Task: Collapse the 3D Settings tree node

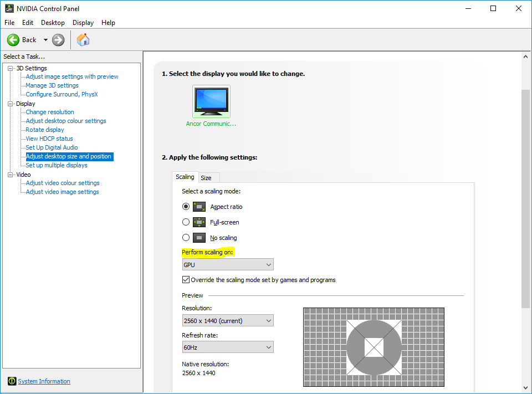Action: (x=10, y=68)
